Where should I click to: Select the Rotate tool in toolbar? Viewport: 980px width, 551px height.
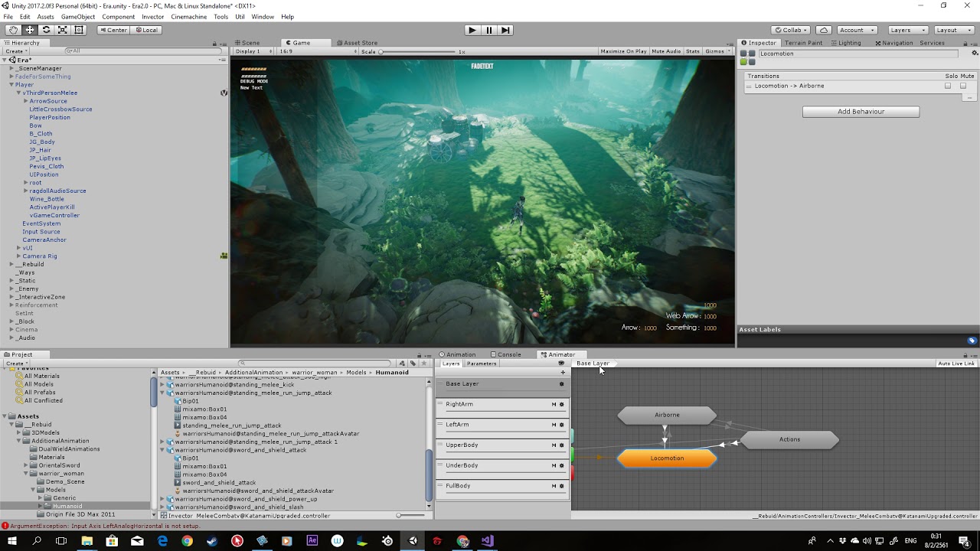tap(46, 30)
